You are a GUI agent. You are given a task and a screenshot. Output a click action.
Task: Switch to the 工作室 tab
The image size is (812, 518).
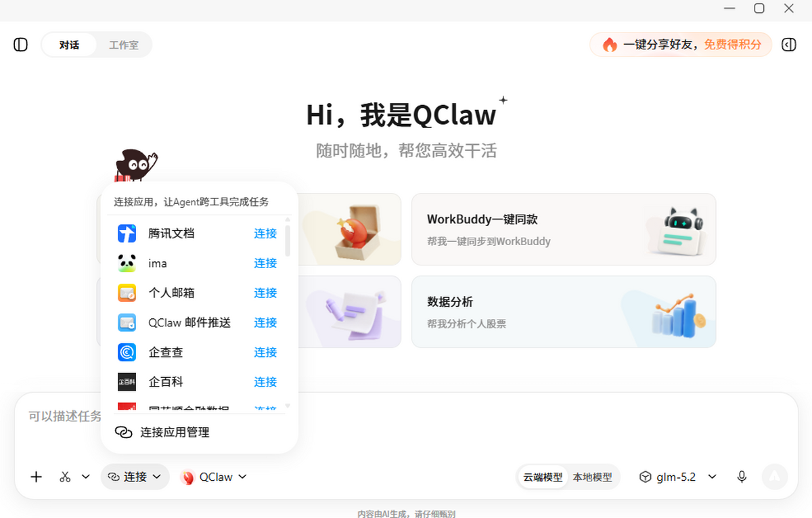(x=124, y=45)
